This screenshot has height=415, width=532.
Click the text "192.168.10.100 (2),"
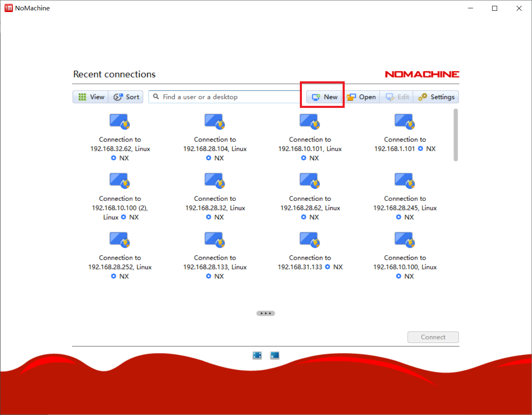[x=120, y=208]
